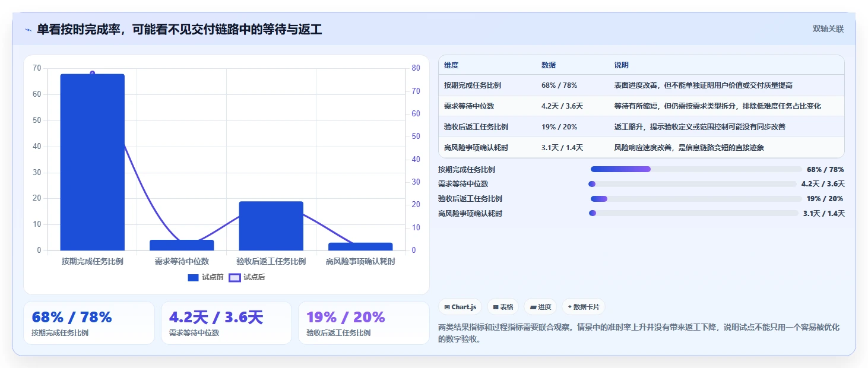Click table cell 验收后返工任务比例
The width and height of the screenshot is (868, 368).
(476, 127)
